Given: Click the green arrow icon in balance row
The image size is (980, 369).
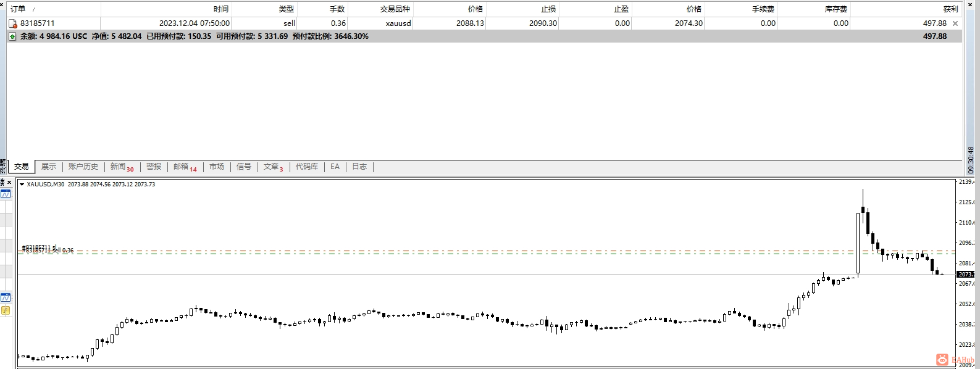Looking at the screenshot, I should [x=12, y=36].
